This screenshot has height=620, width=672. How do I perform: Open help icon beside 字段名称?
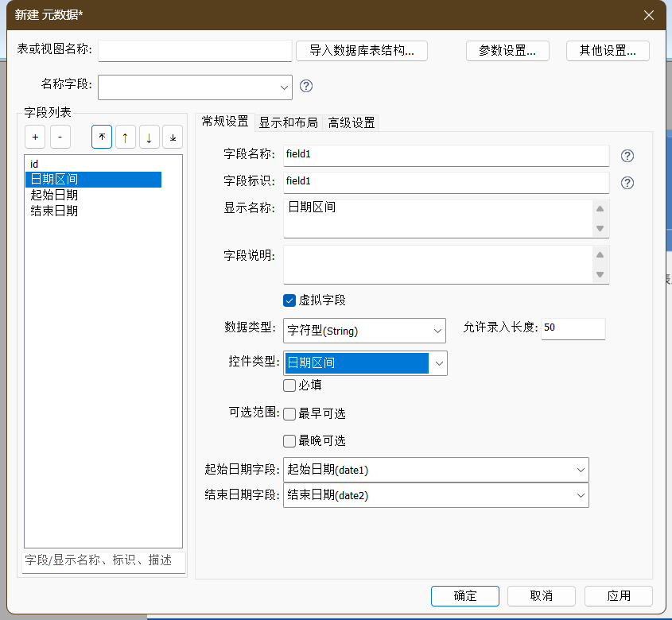click(627, 156)
